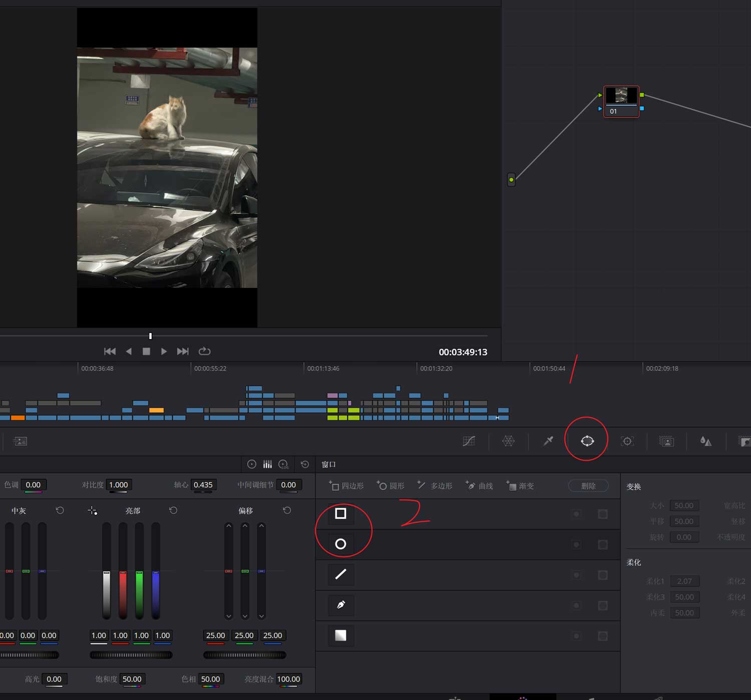The image size is (751, 700).
Task: Toggle invert on the square window row
Action: click(x=576, y=514)
